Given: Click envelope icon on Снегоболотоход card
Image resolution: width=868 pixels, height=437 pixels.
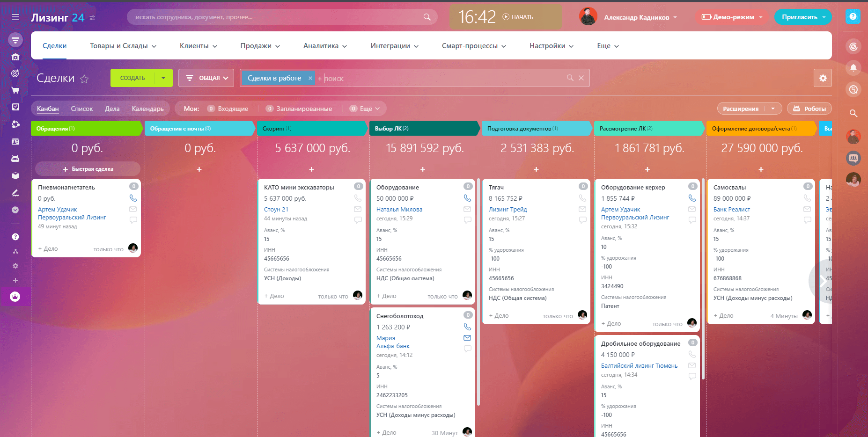Looking at the screenshot, I should (x=467, y=338).
